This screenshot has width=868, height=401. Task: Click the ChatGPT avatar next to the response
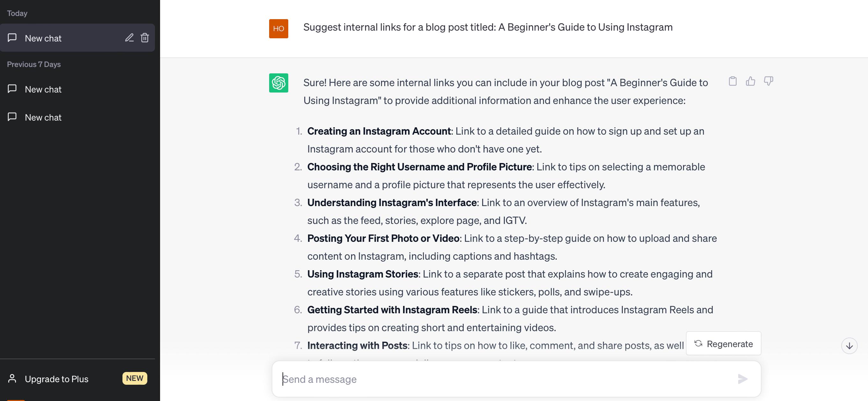point(278,83)
